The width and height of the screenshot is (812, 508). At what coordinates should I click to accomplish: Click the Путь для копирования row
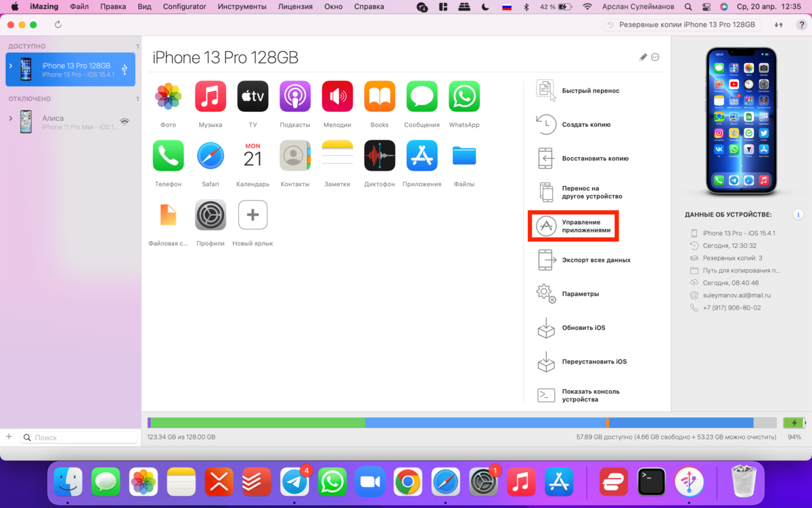click(x=735, y=270)
